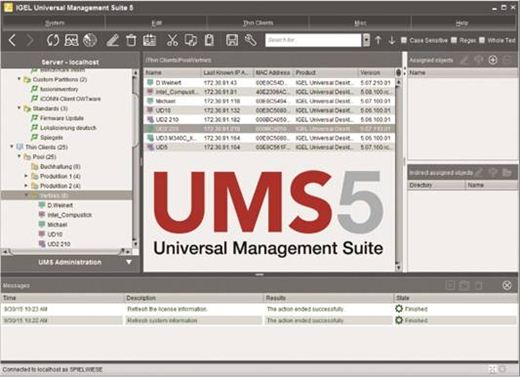Go forward with the right arrow
The height and width of the screenshot is (377, 520).
pos(30,40)
